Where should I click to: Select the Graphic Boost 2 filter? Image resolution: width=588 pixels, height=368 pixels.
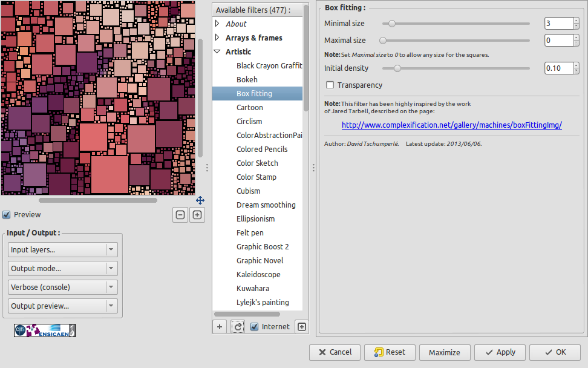(x=257, y=246)
